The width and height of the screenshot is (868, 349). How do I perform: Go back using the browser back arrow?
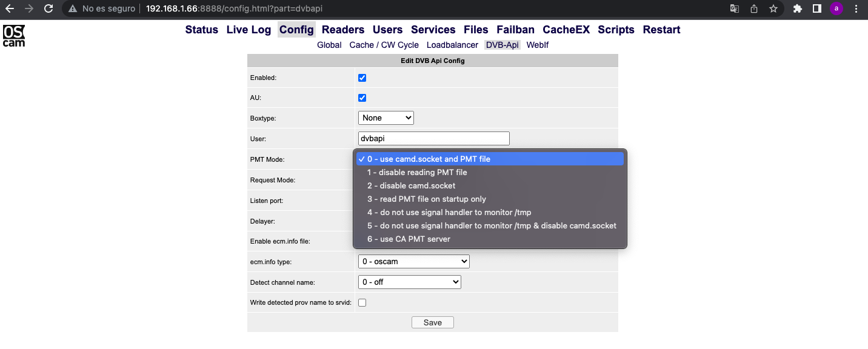pyautogui.click(x=10, y=8)
